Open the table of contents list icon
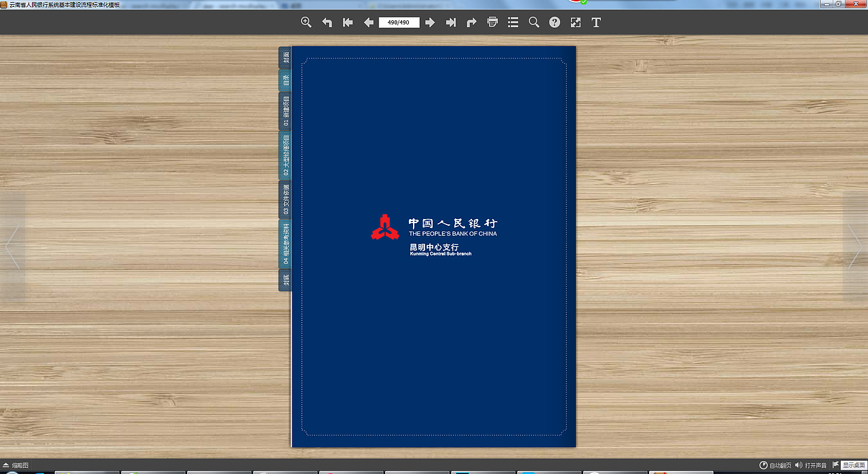The image size is (868, 474). pyautogui.click(x=513, y=22)
